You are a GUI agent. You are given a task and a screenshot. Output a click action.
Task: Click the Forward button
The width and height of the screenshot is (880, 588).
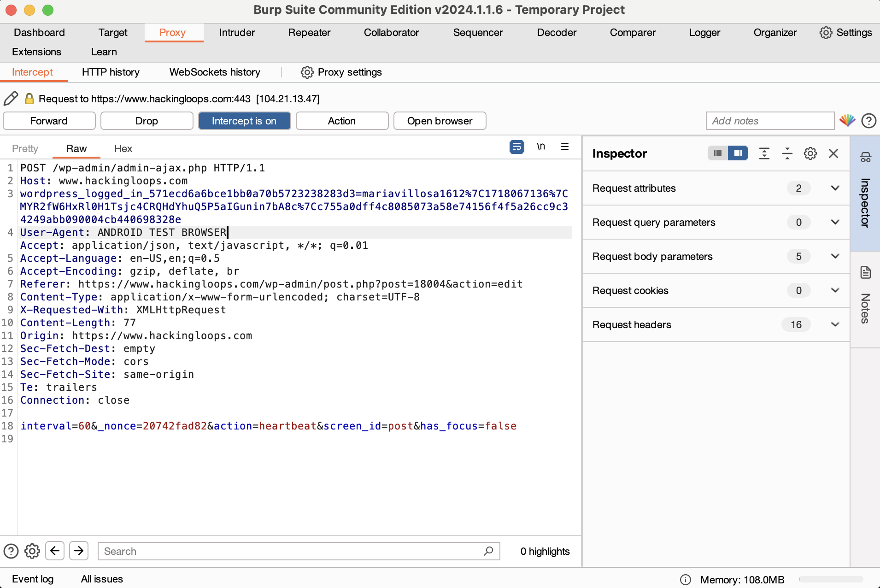coord(49,121)
